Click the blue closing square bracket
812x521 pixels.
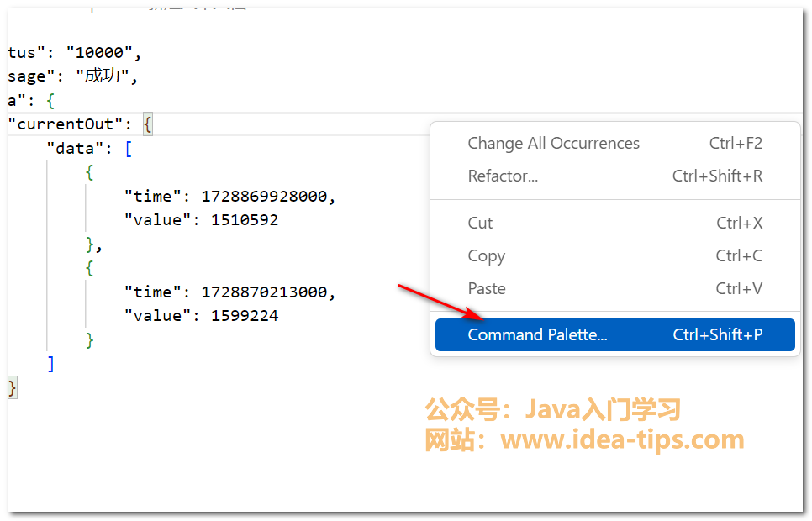[50, 364]
